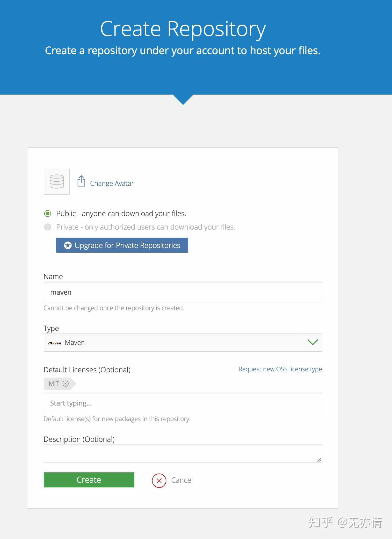Click Request new OSS license type link
Screen dimensions: 392x539
click(x=280, y=369)
